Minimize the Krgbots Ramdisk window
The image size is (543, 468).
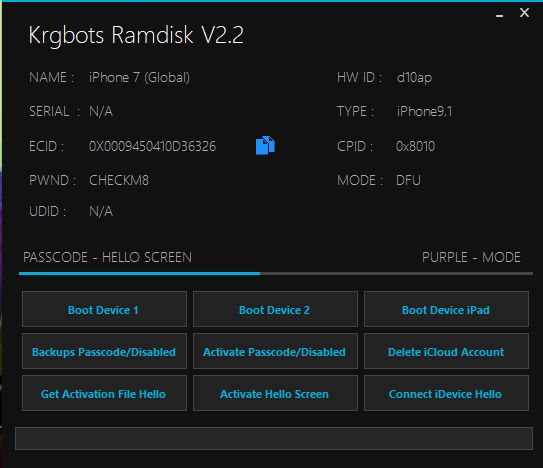pos(499,15)
